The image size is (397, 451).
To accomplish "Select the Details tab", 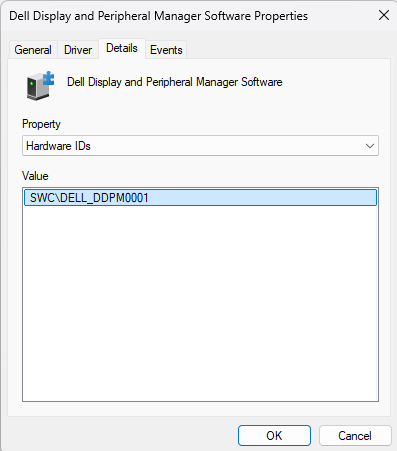I will coord(122,48).
